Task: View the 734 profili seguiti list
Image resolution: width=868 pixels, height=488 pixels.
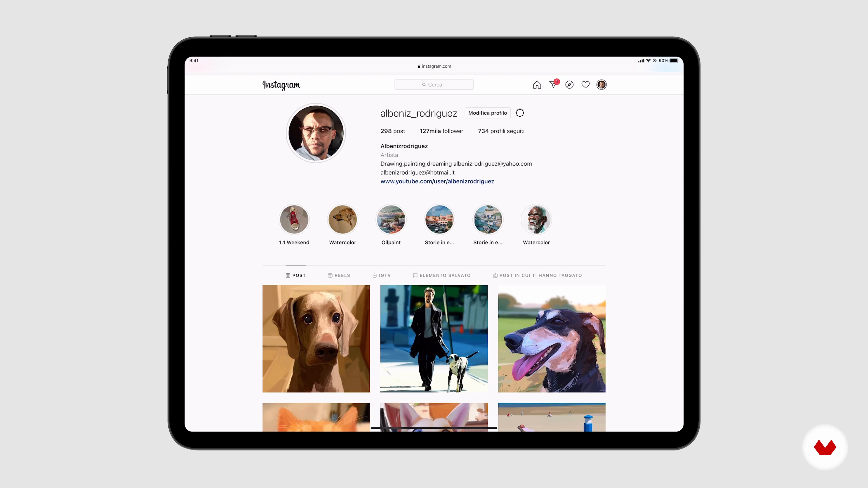Action: click(x=501, y=131)
